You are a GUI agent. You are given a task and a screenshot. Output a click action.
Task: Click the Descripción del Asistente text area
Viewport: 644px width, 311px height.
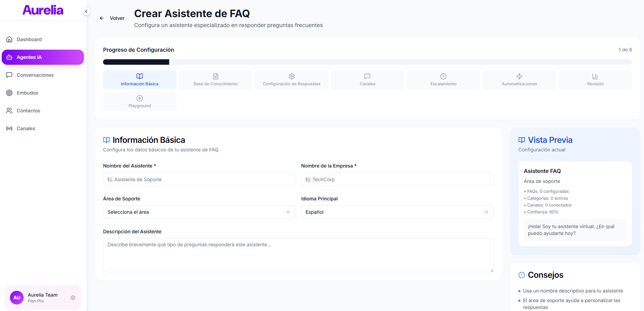click(x=298, y=255)
